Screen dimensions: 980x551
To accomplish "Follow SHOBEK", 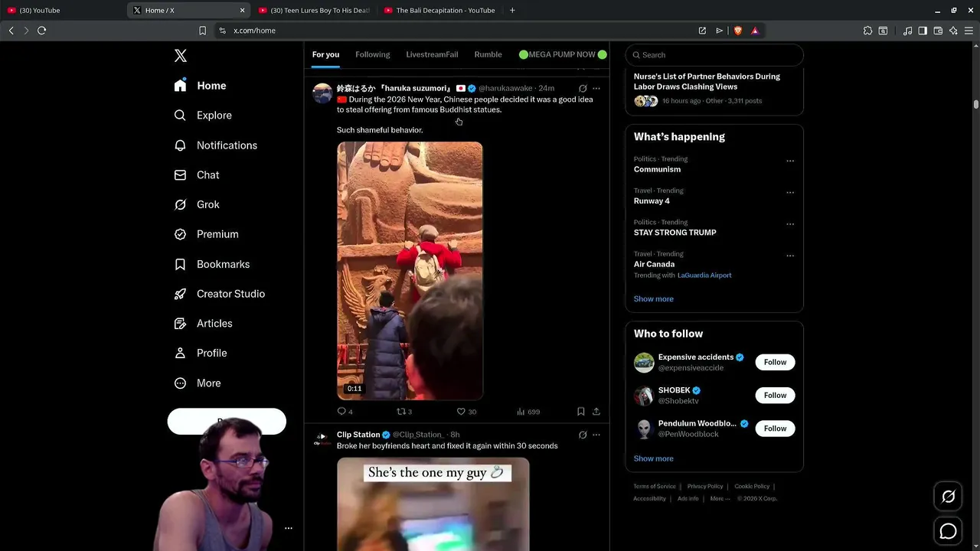I will click(775, 395).
